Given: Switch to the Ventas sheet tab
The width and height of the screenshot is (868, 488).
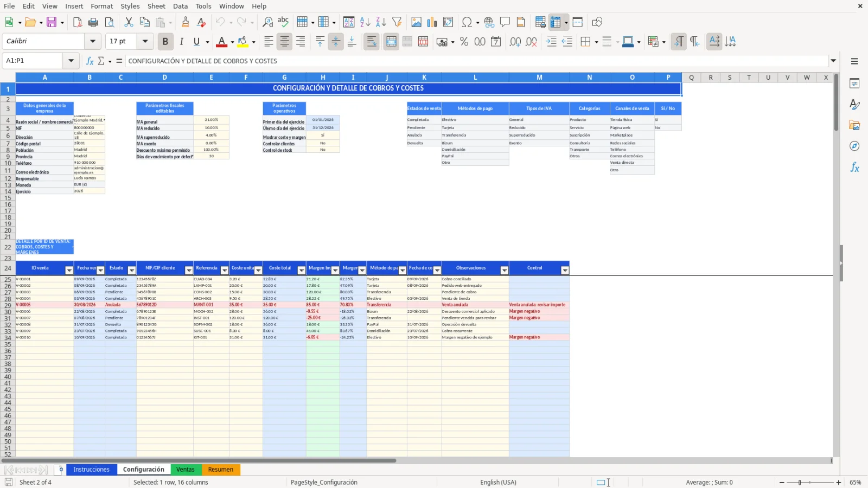Looking at the screenshot, I should (185, 470).
